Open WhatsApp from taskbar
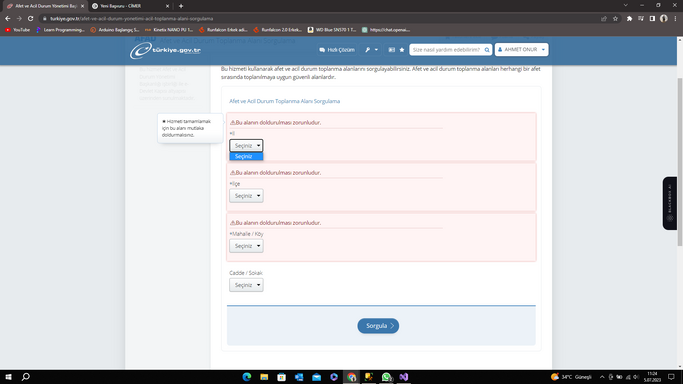 click(386, 377)
